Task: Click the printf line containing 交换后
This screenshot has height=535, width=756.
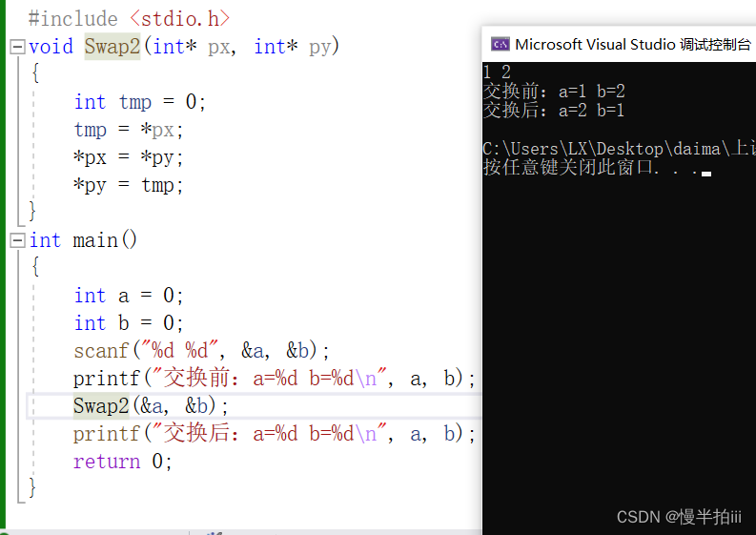Action: tap(275, 434)
